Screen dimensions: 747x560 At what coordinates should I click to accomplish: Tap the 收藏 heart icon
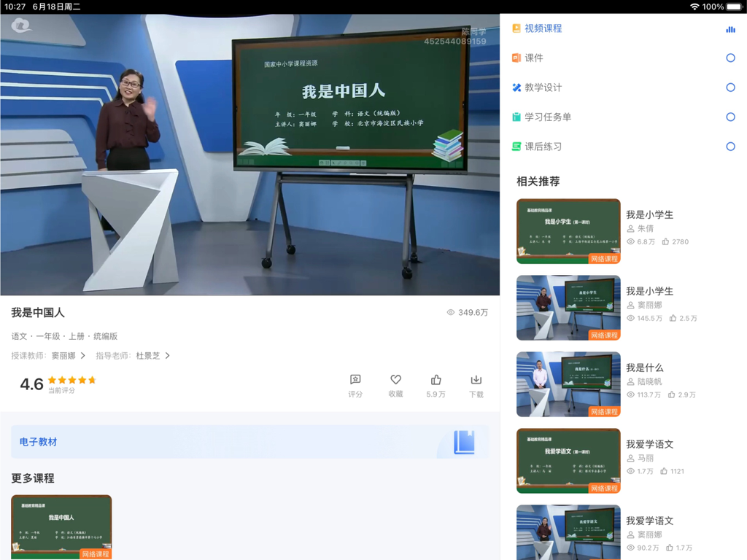[x=395, y=380]
